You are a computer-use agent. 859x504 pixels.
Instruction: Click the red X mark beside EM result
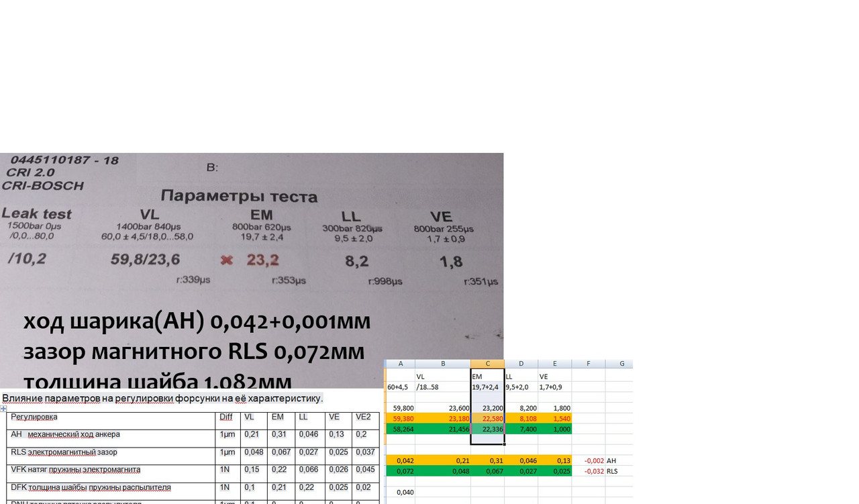[x=227, y=259]
